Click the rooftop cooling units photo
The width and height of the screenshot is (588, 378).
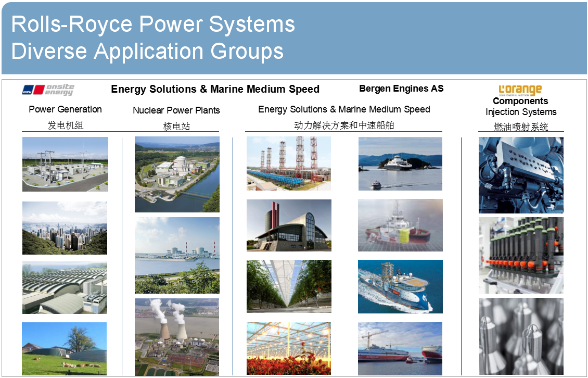[65, 288]
